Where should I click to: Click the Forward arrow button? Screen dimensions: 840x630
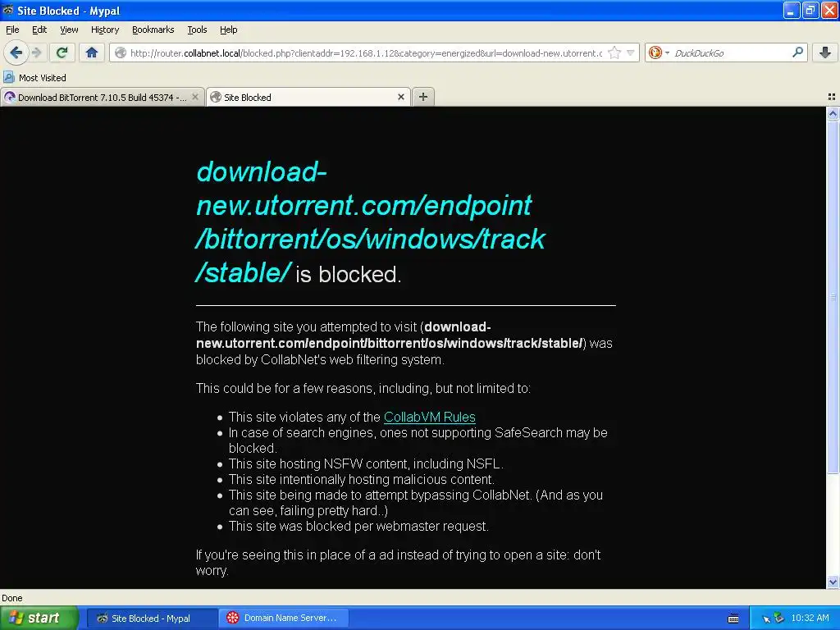[x=36, y=52]
